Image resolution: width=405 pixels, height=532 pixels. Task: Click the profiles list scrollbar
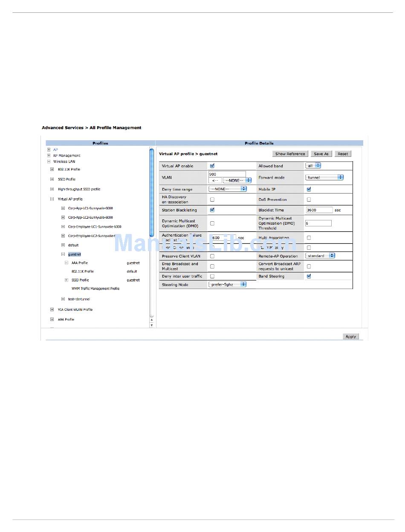[x=151, y=192]
